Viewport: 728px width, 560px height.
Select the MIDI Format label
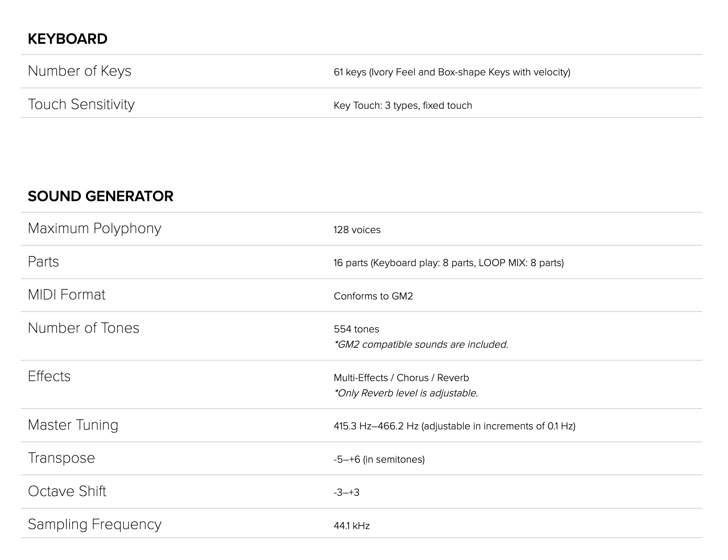coord(66,295)
